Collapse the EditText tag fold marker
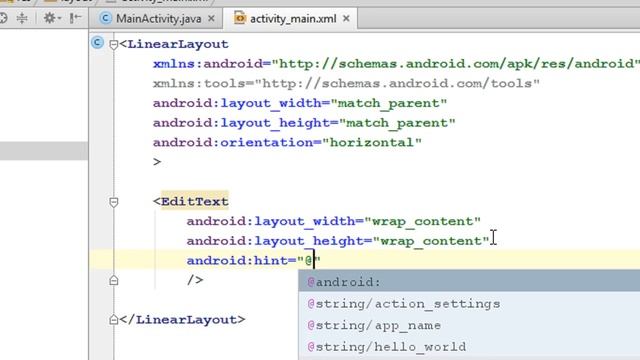The image size is (640, 360). (114, 202)
